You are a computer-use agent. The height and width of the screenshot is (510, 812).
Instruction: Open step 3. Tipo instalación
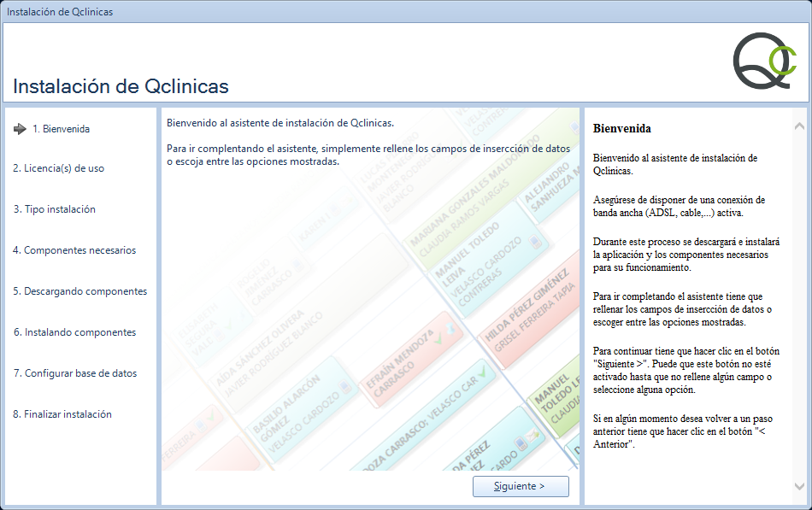pos(54,209)
